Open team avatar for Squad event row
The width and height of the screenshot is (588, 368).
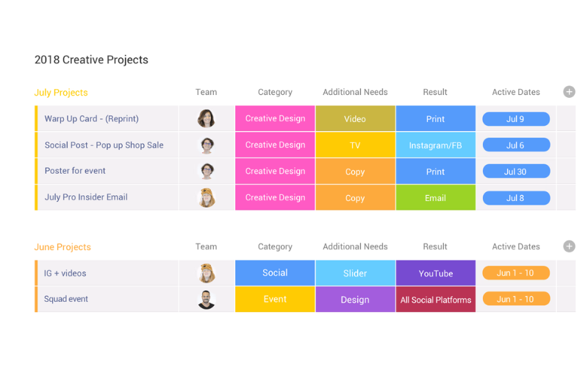pos(207,300)
